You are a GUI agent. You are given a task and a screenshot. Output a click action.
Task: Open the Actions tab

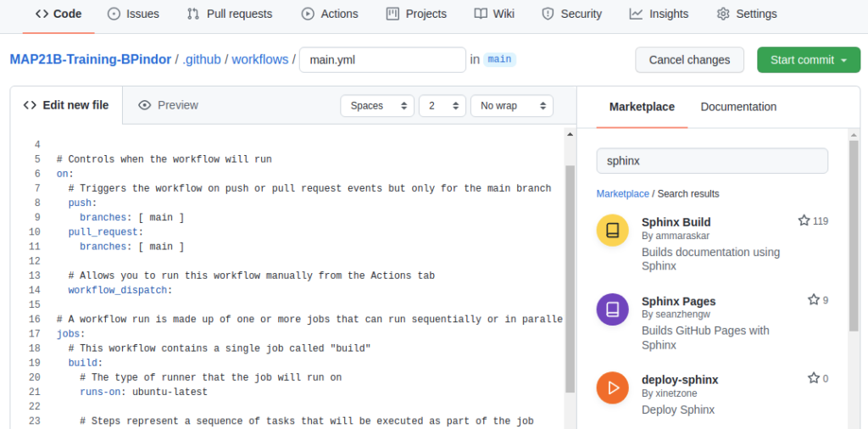tap(330, 14)
